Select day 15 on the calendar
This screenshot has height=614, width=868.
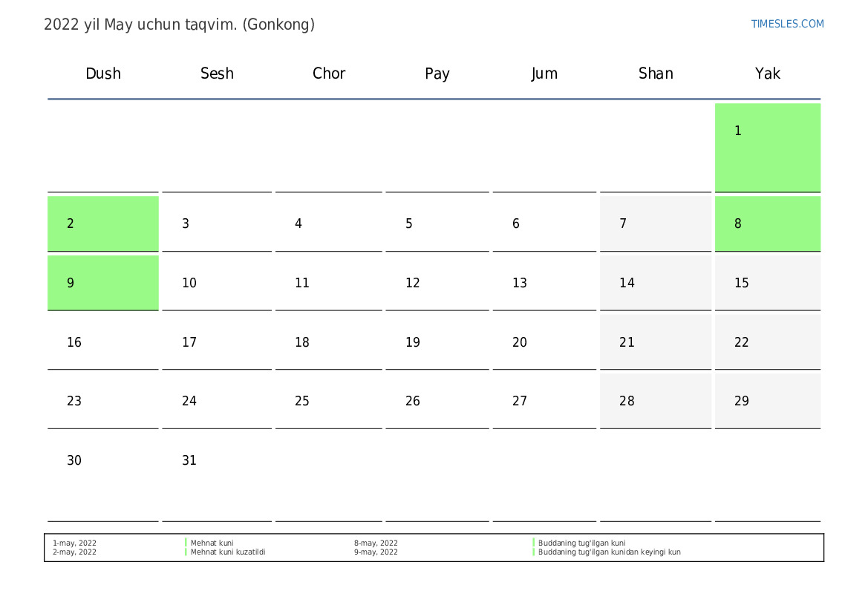point(767,283)
